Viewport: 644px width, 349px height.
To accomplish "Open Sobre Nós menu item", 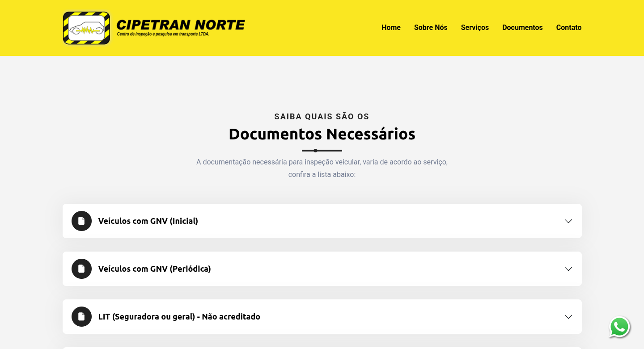I will pyautogui.click(x=431, y=28).
